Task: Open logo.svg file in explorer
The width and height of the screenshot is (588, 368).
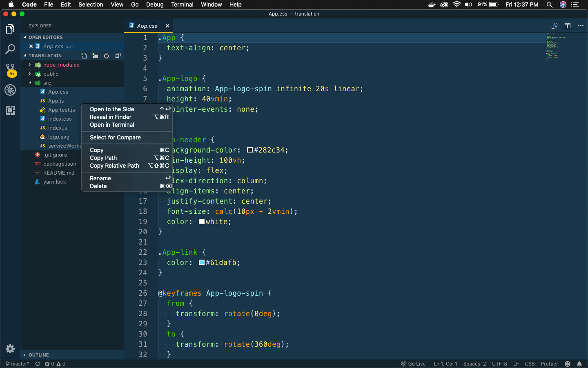Action: click(58, 137)
